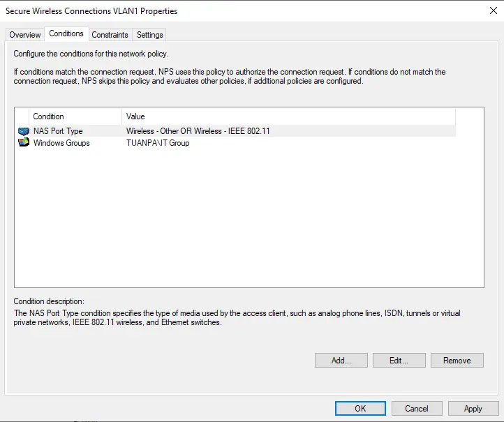Image resolution: width=504 pixels, height=422 pixels.
Task: Close the VLAN1 Properties window
Action: [x=494, y=10]
